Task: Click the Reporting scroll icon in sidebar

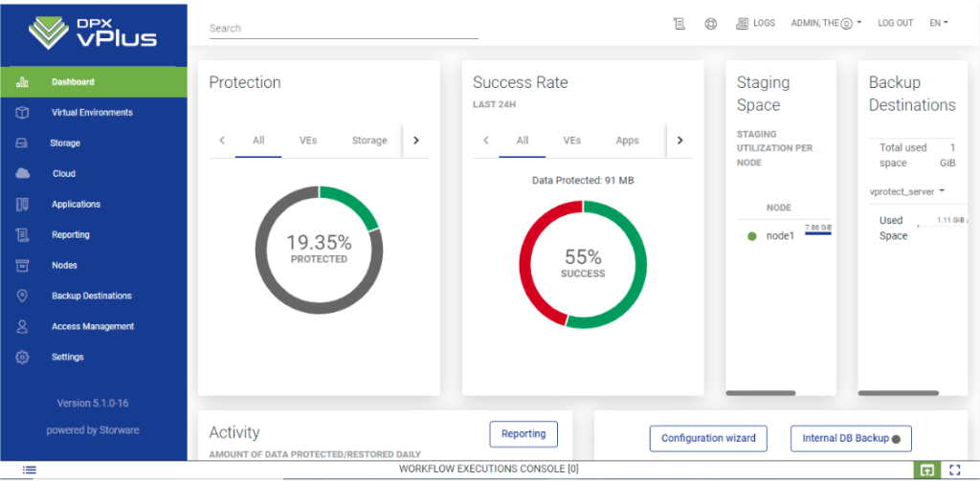Action: pyautogui.click(x=22, y=235)
